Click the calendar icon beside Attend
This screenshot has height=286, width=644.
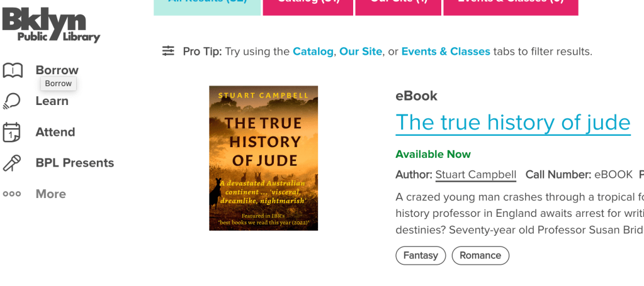[12, 132]
